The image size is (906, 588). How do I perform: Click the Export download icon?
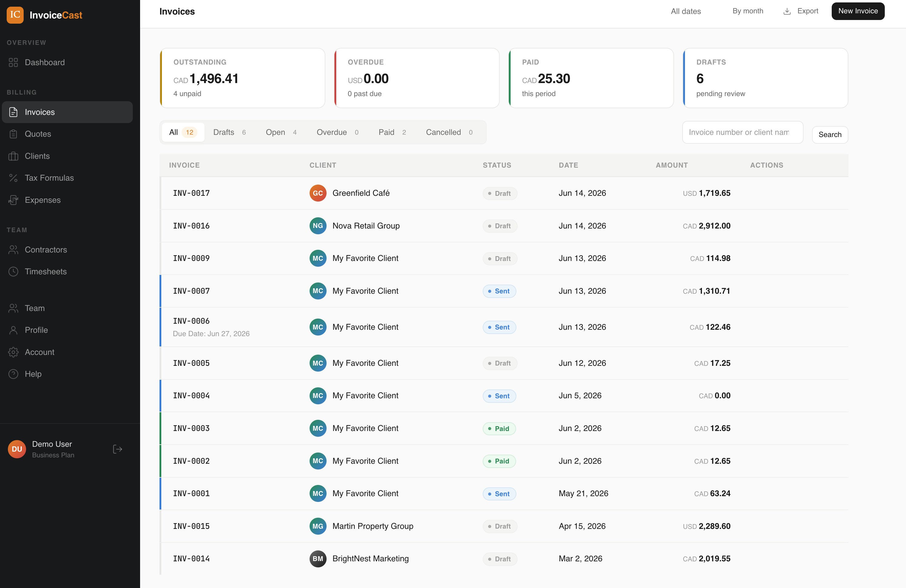pos(787,12)
